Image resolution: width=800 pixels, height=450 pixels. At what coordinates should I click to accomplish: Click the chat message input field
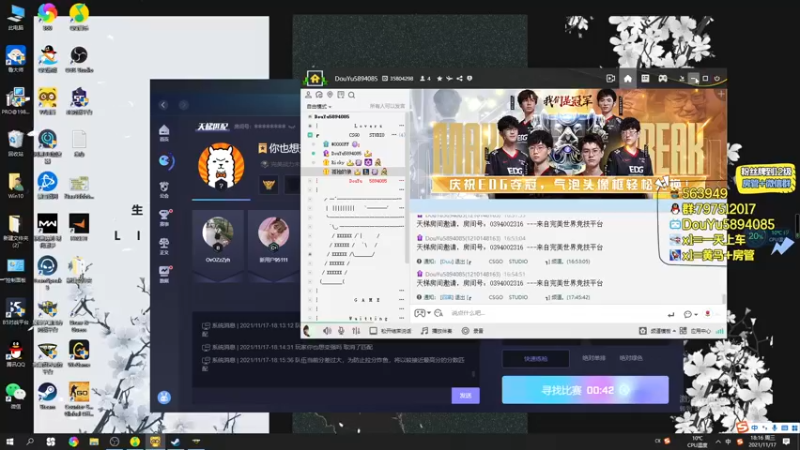(x=556, y=313)
